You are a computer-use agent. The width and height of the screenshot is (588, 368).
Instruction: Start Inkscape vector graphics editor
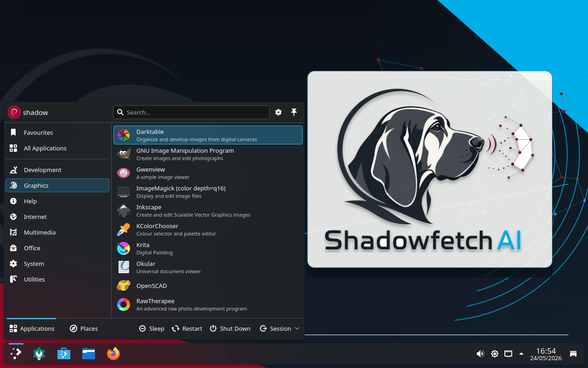click(x=208, y=211)
